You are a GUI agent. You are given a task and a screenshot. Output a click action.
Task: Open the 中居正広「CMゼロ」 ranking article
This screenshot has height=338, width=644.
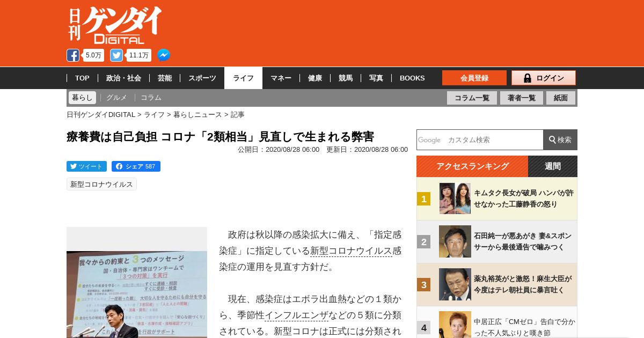pos(524,327)
